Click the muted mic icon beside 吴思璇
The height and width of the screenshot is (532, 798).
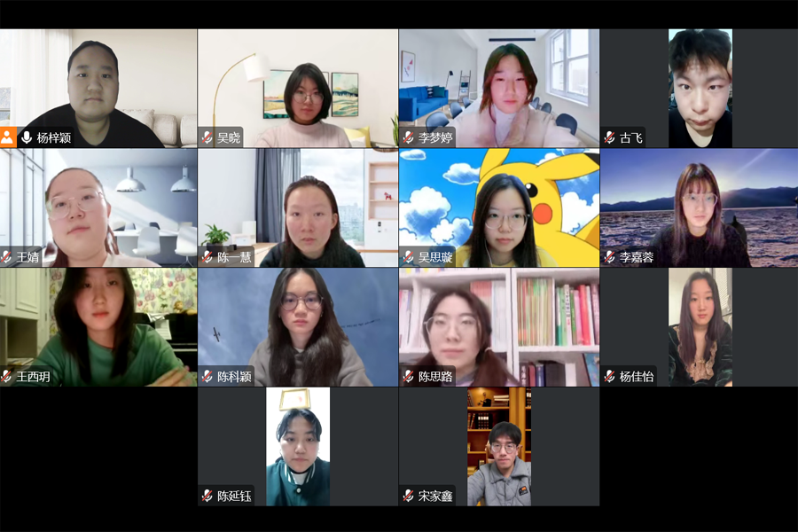click(x=408, y=257)
